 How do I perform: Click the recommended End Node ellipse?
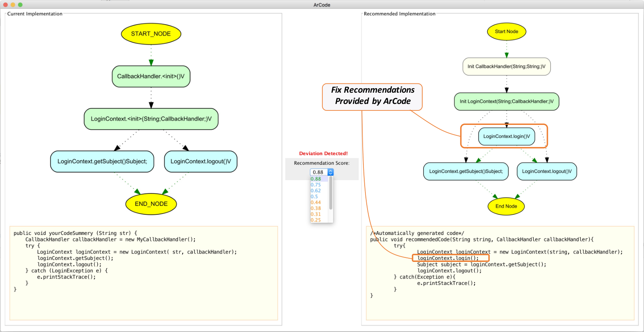[x=506, y=206]
